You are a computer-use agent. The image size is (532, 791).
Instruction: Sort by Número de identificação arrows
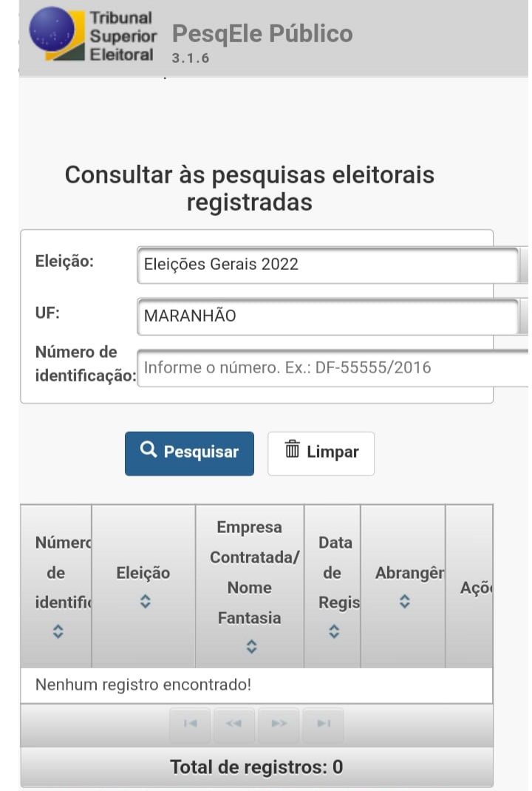click(58, 632)
